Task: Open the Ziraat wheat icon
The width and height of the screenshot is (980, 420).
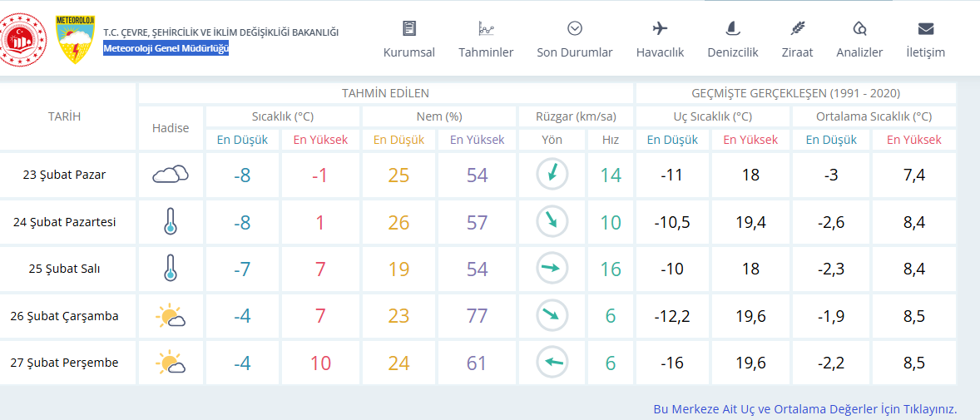Action: click(798, 28)
